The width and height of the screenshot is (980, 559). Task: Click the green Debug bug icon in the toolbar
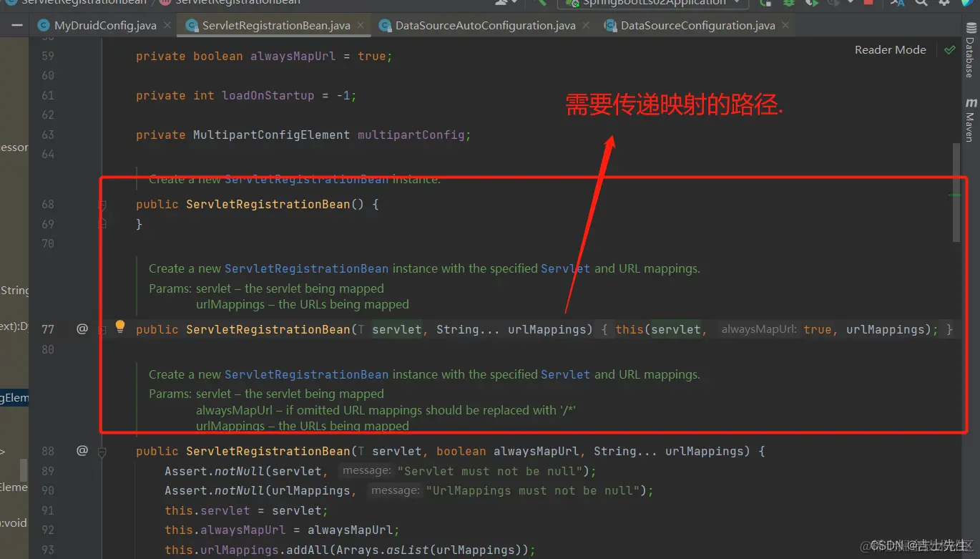coord(788,2)
